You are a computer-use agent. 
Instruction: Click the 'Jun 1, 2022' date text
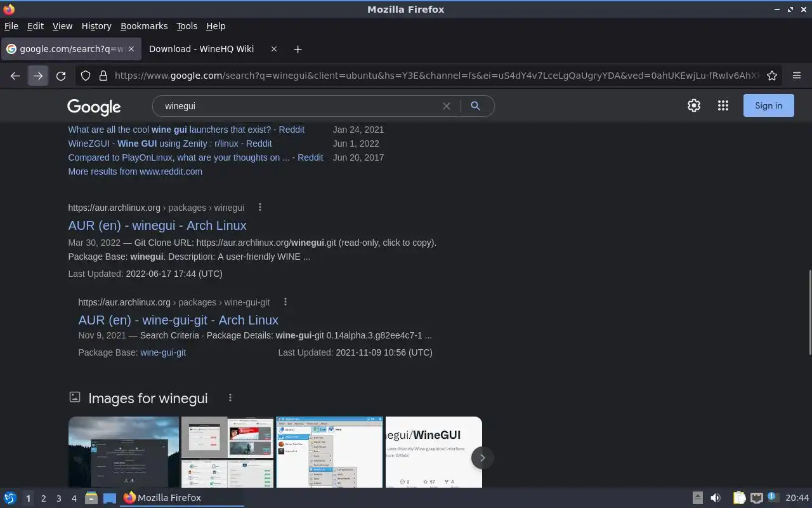click(356, 144)
